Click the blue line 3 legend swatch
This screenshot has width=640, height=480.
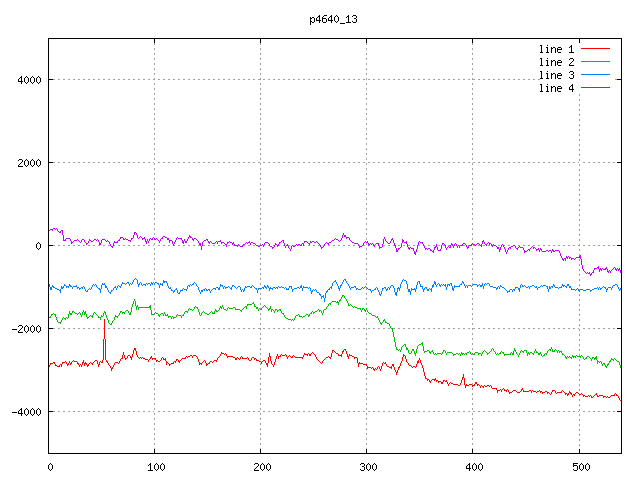595,75
